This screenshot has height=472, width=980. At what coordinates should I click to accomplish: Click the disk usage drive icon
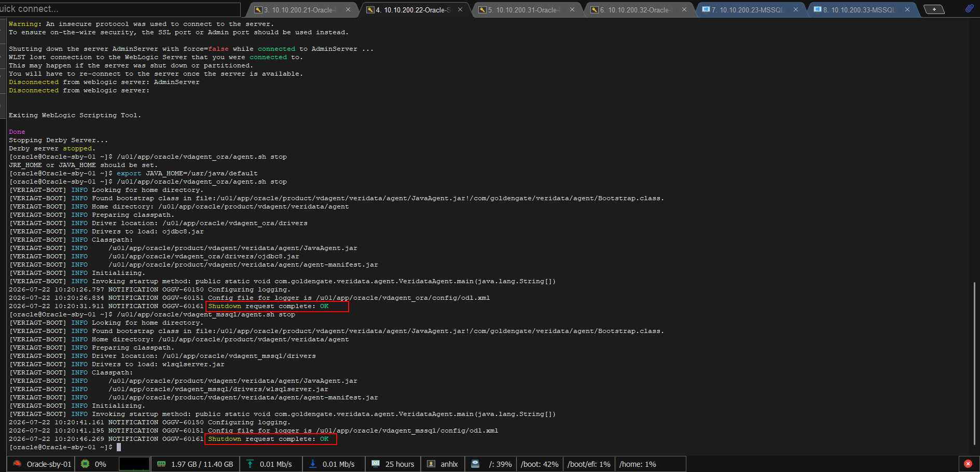pos(475,464)
